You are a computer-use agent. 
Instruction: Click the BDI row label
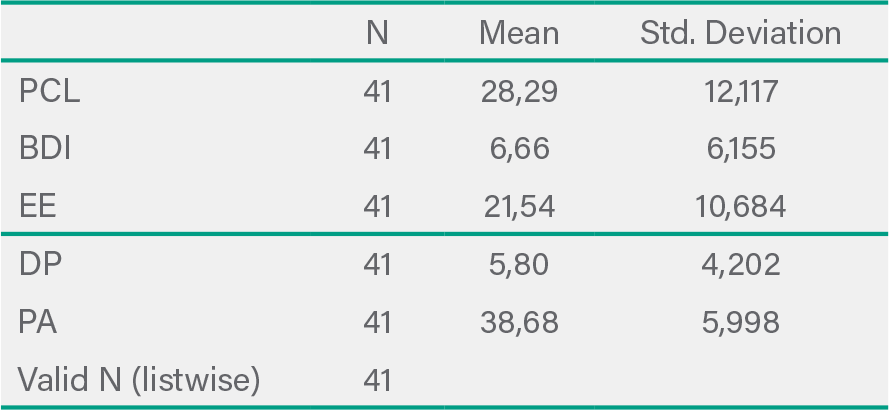click(46, 149)
